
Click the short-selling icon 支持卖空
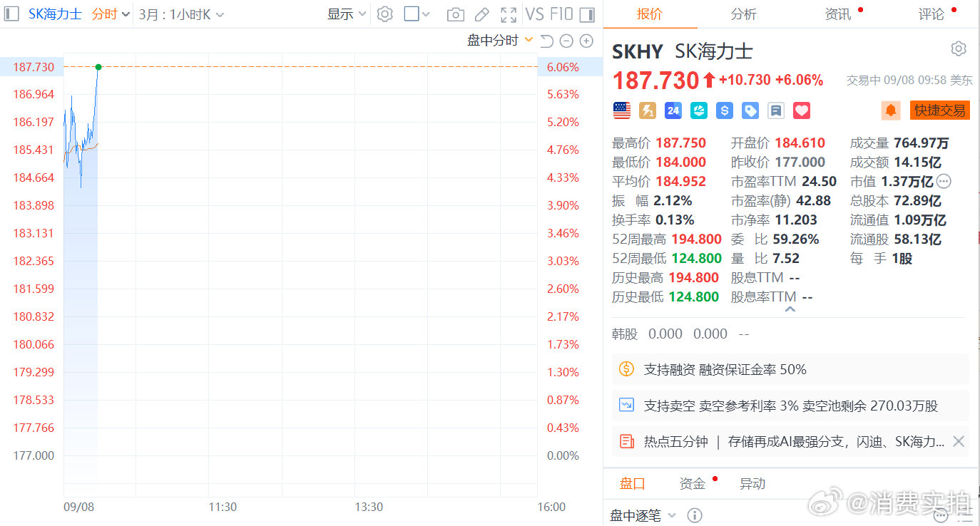626,406
